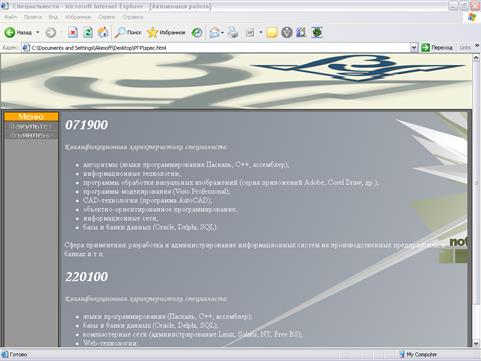Open the Сервис menu
The width and height of the screenshot is (481, 361).
pyautogui.click(x=106, y=17)
